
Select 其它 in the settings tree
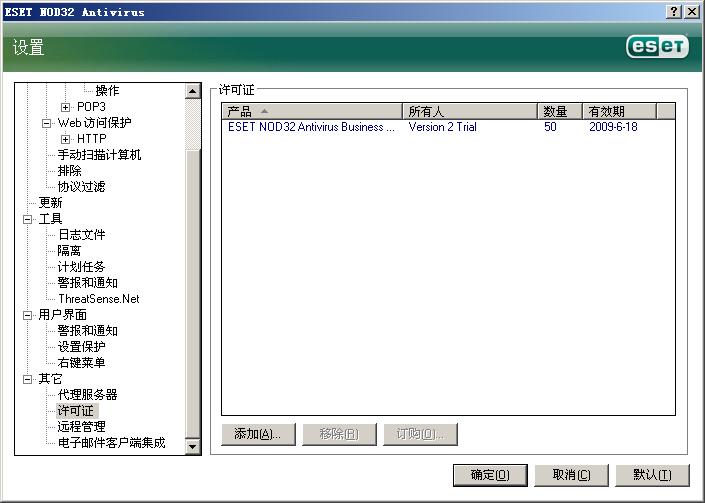click(50, 378)
